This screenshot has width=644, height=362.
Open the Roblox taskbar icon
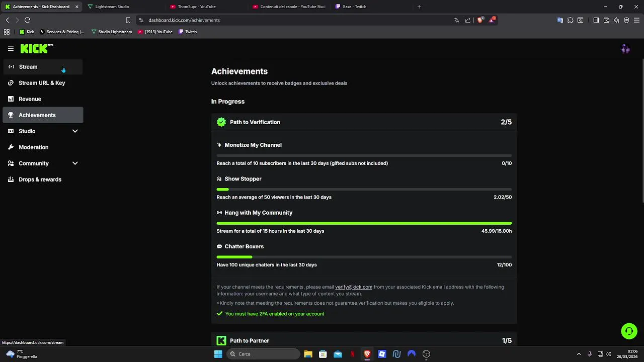coord(382,354)
